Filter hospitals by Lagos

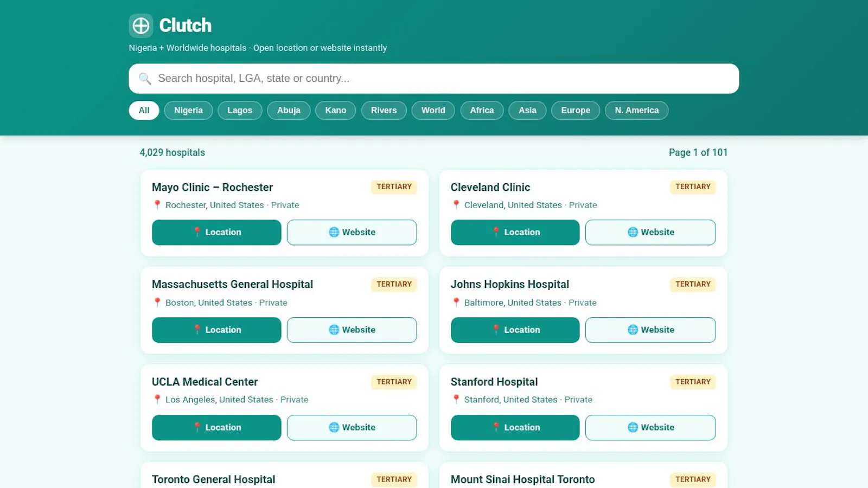(x=240, y=110)
